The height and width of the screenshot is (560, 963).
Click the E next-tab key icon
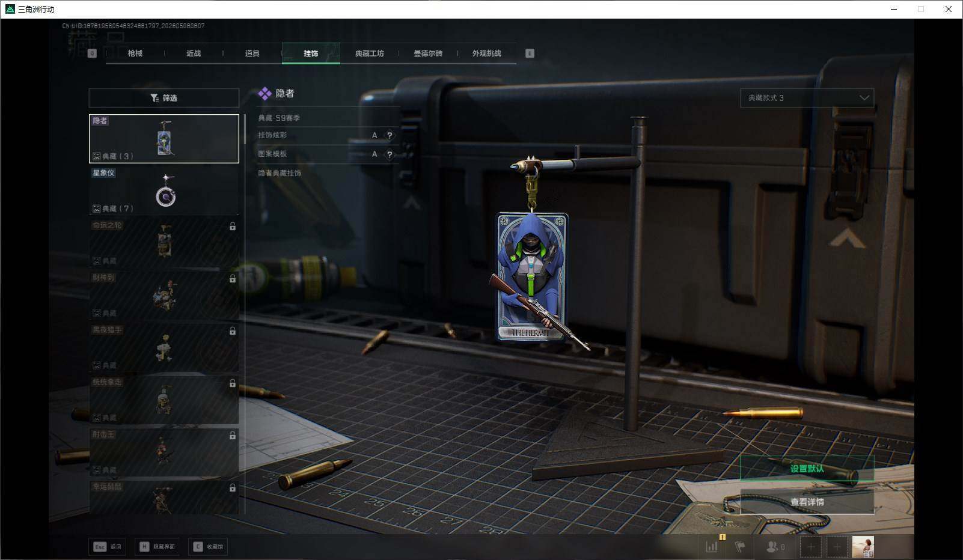point(530,53)
